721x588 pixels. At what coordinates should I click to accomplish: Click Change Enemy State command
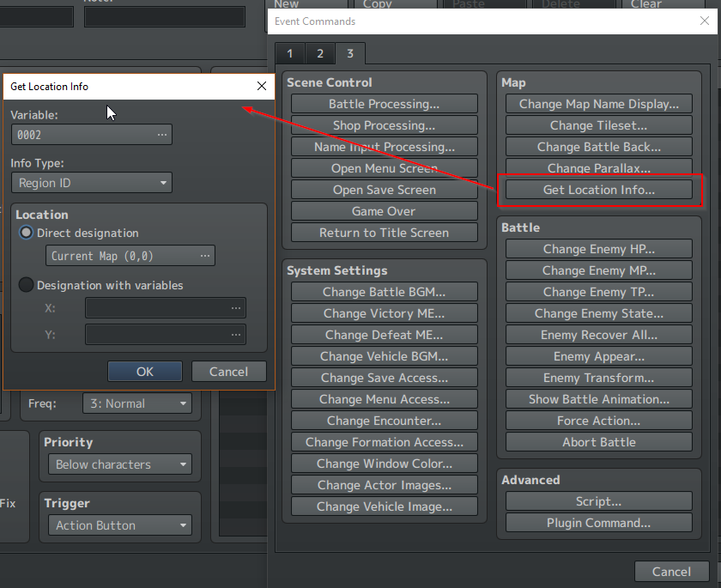[x=599, y=313]
